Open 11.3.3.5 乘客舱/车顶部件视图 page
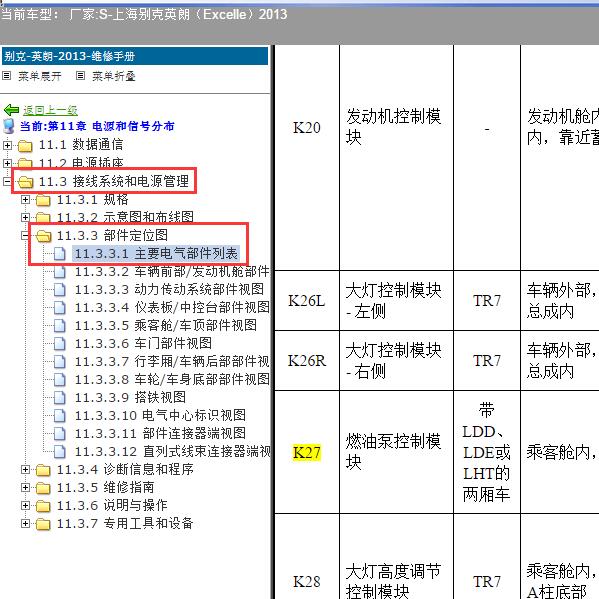This screenshot has height=599, width=599. point(166,325)
